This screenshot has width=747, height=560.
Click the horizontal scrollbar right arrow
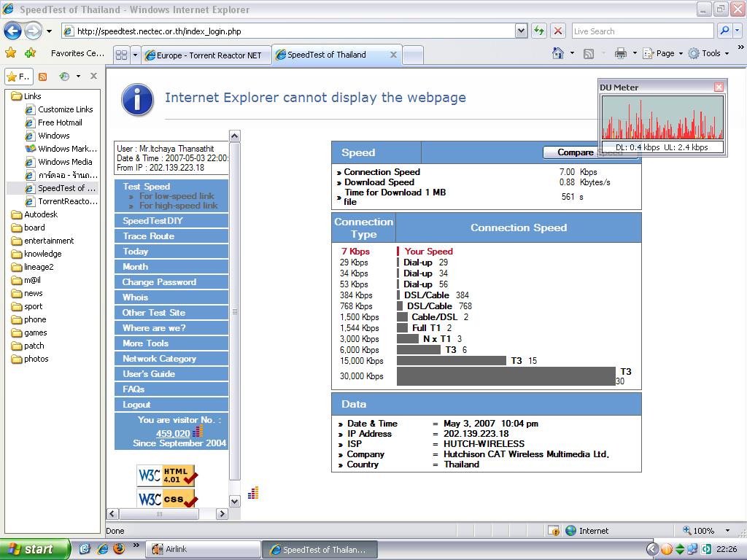[x=222, y=514]
